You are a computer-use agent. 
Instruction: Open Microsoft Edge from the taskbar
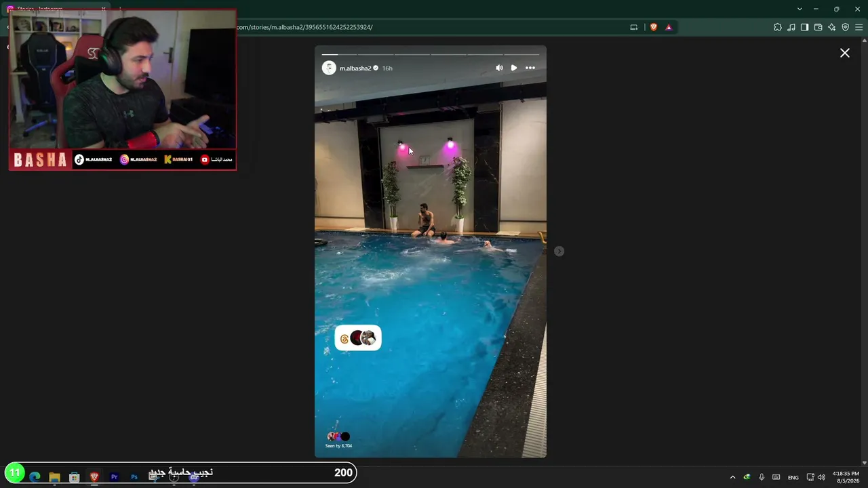tap(35, 476)
